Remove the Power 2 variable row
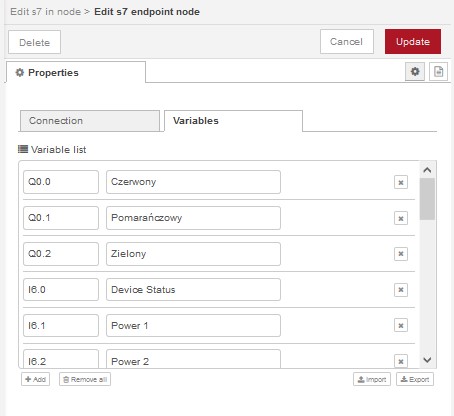 coord(401,361)
